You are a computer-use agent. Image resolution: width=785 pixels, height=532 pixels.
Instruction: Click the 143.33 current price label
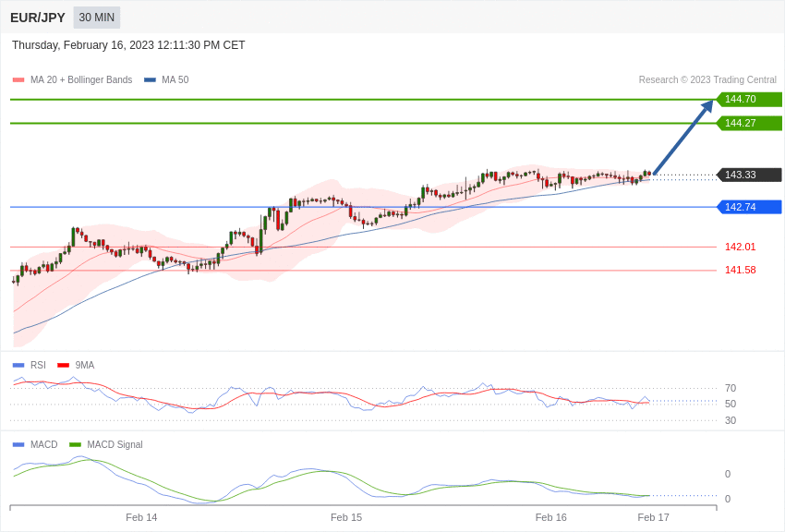click(x=749, y=175)
